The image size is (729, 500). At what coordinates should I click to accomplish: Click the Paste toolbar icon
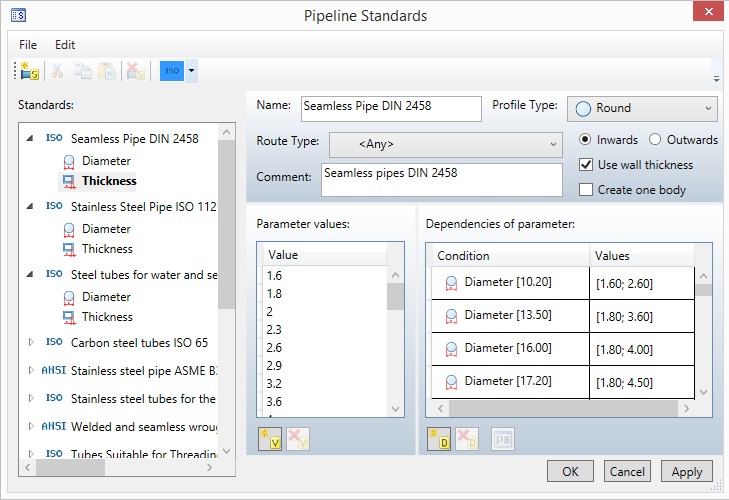(107, 71)
